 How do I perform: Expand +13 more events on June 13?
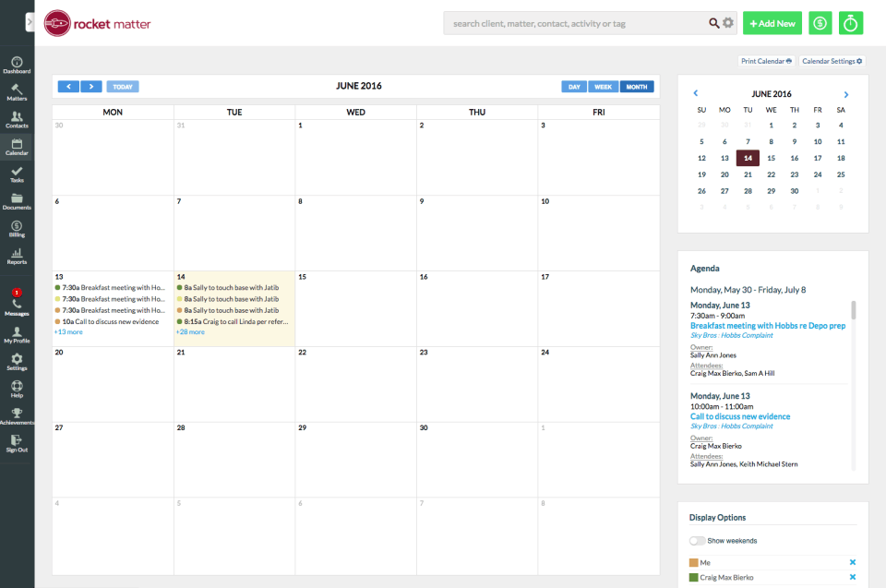[68, 331]
